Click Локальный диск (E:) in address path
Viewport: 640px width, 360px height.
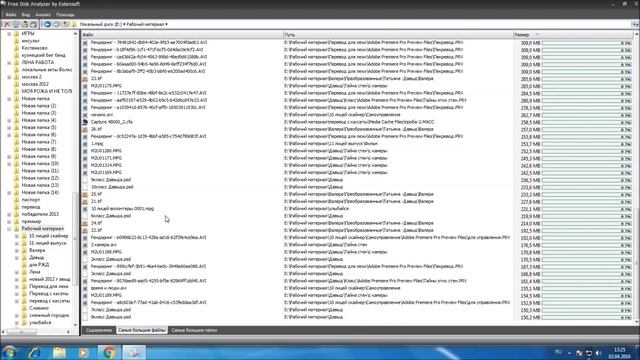(101, 24)
